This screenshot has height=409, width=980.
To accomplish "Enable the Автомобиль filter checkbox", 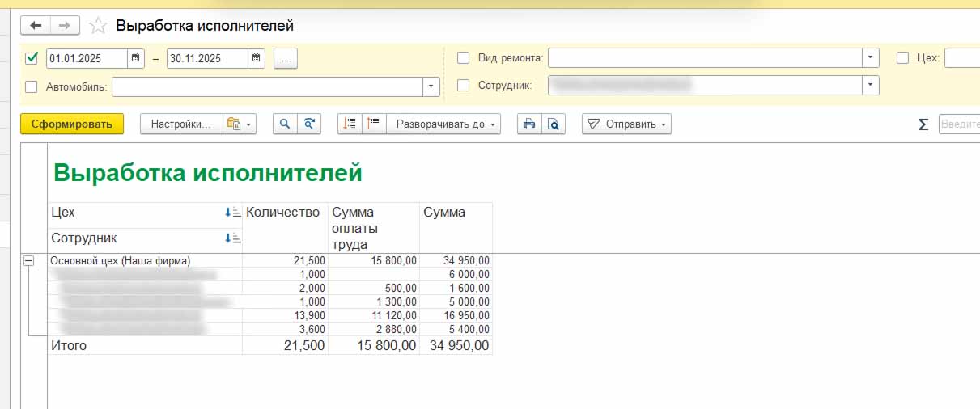I will point(32,86).
